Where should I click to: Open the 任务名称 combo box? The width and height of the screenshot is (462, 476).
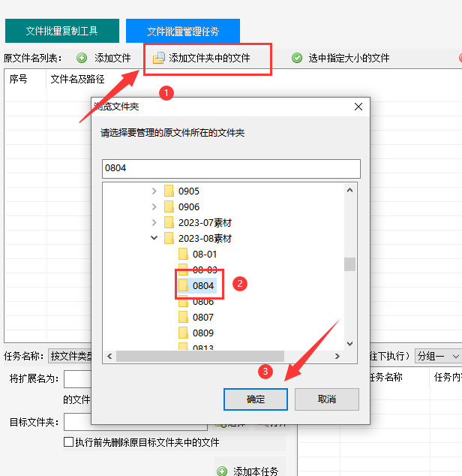pyautogui.click(x=70, y=356)
